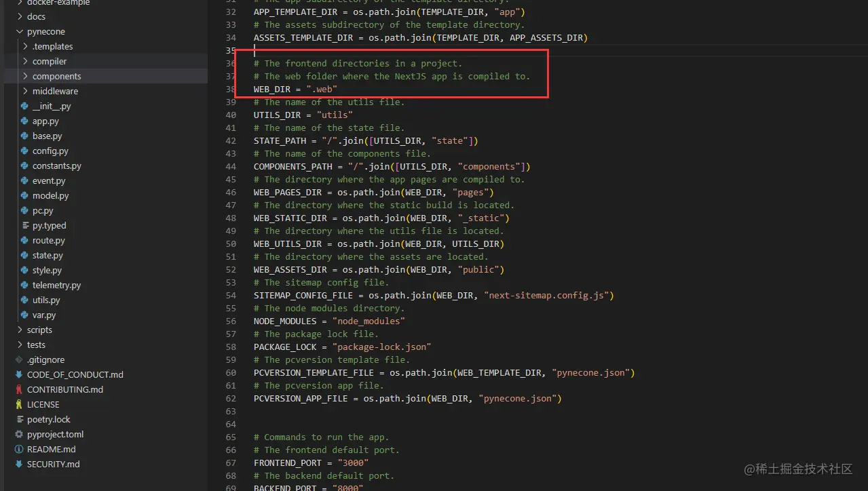Viewport: 868px width, 491px height.
Task: Click the Python icon beside event.py
Action: [24, 181]
